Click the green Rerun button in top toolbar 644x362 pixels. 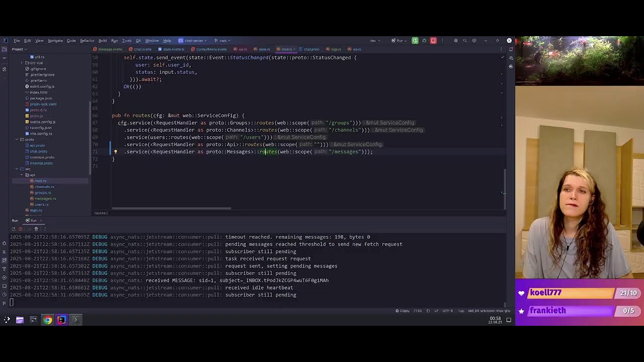(x=415, y=41)
